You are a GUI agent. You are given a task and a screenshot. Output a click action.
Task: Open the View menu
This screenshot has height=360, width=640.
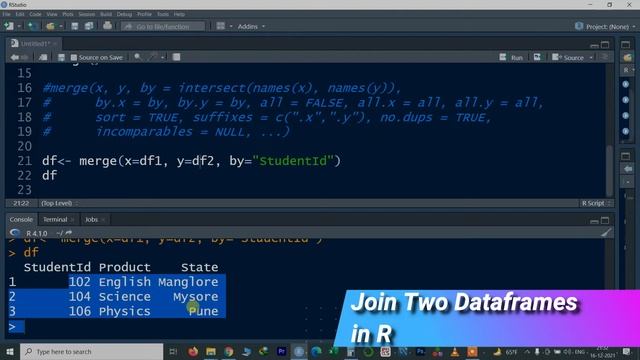[x=52, y=14]
